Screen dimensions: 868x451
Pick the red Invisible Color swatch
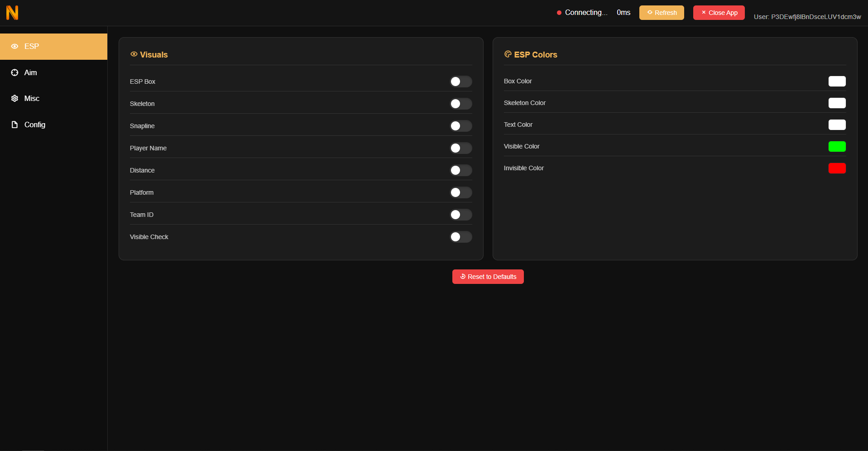(x=837, y=168)
